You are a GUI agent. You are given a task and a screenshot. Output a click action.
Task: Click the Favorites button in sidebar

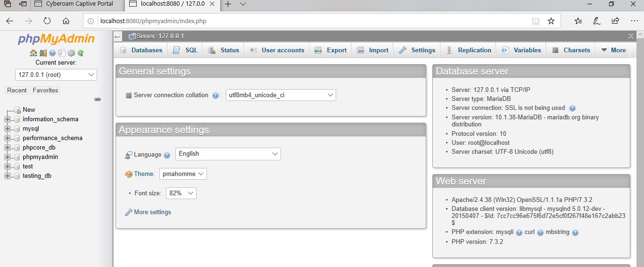pyautogui.click(x=46, y=91)
